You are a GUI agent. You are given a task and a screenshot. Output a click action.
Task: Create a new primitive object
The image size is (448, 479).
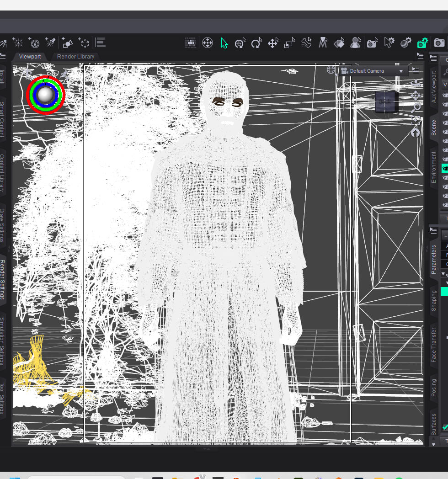(67, 43)
